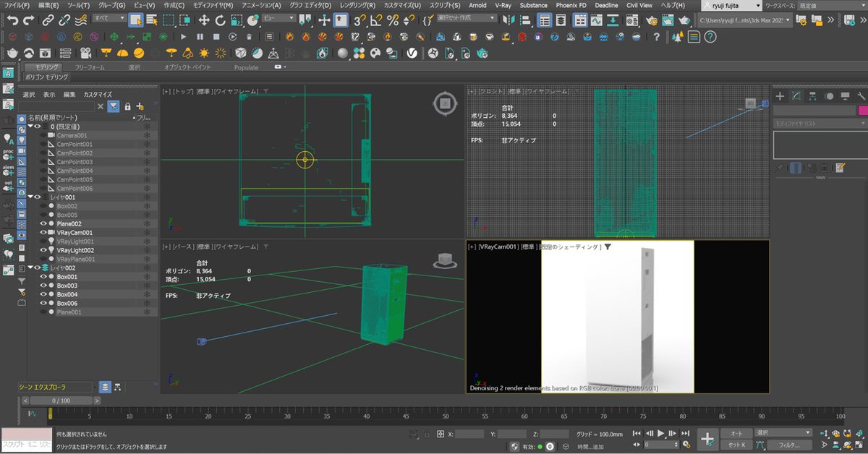Screen dimensions: 868x454
Task: Click the Set Keys large plus button
Action: [x=708, y=438]
